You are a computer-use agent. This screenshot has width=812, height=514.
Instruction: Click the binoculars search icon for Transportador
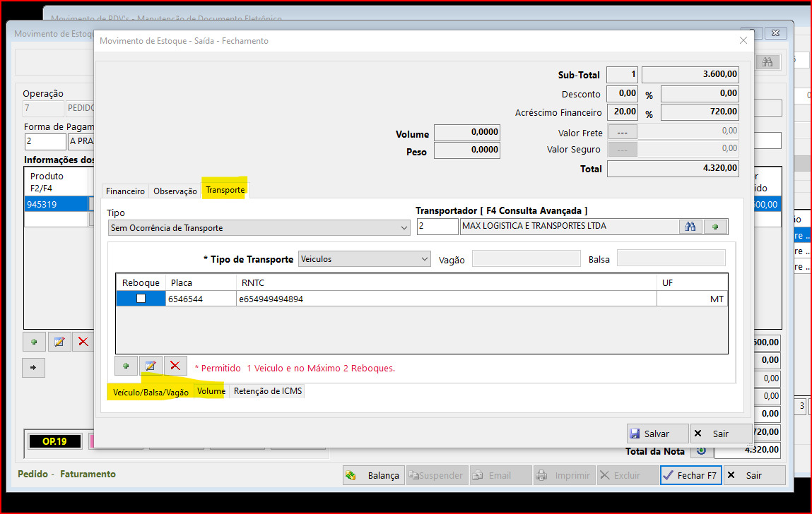(x=690, y=227)
